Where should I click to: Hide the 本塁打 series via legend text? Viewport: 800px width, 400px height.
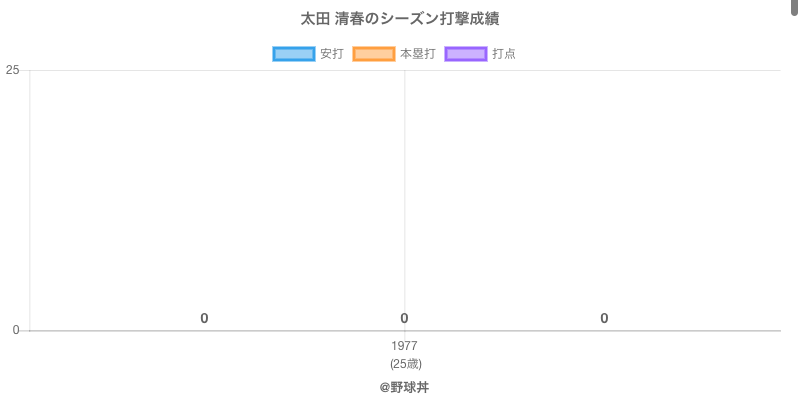coord(417,54)
